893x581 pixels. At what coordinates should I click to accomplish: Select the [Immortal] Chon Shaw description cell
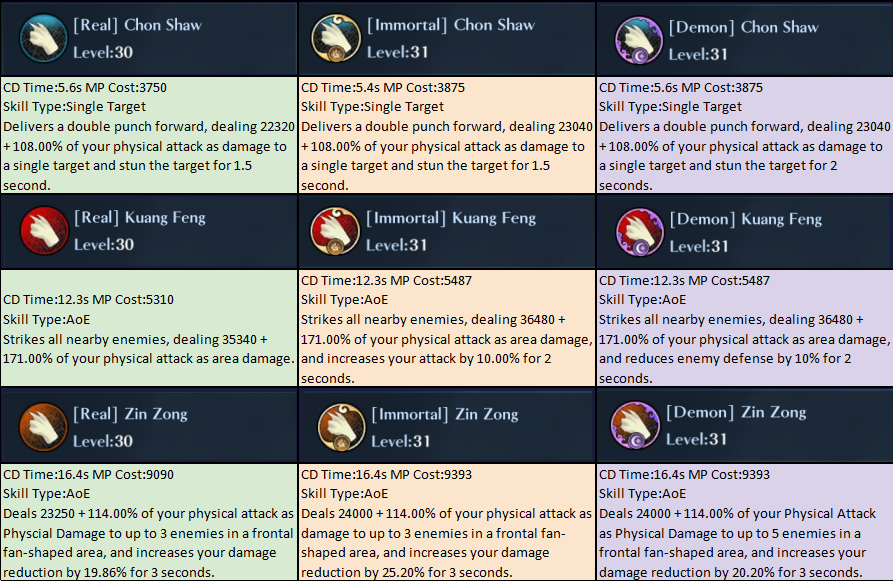446,136
